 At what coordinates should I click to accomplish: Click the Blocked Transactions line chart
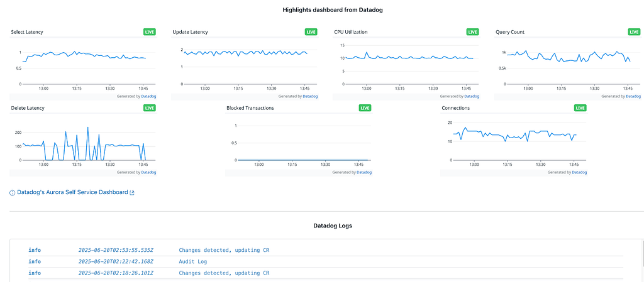(x=299, y=141)
